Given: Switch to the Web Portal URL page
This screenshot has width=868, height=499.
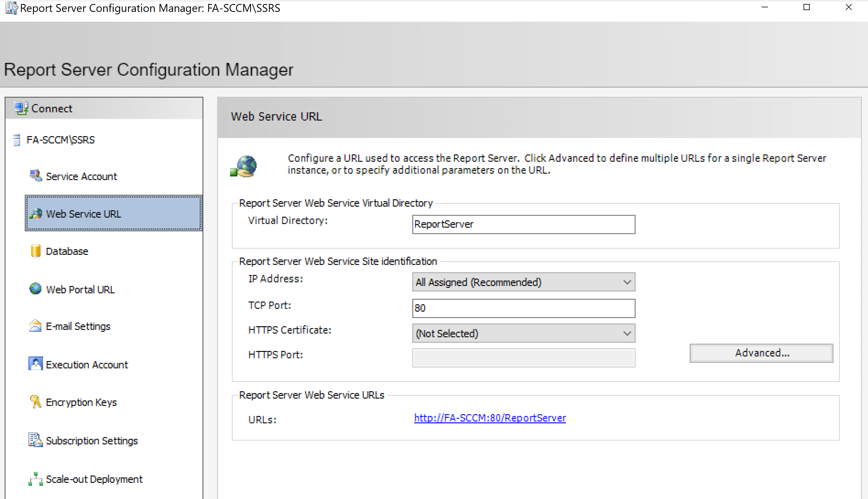Looking at the screenshot, I should [80, 290].
